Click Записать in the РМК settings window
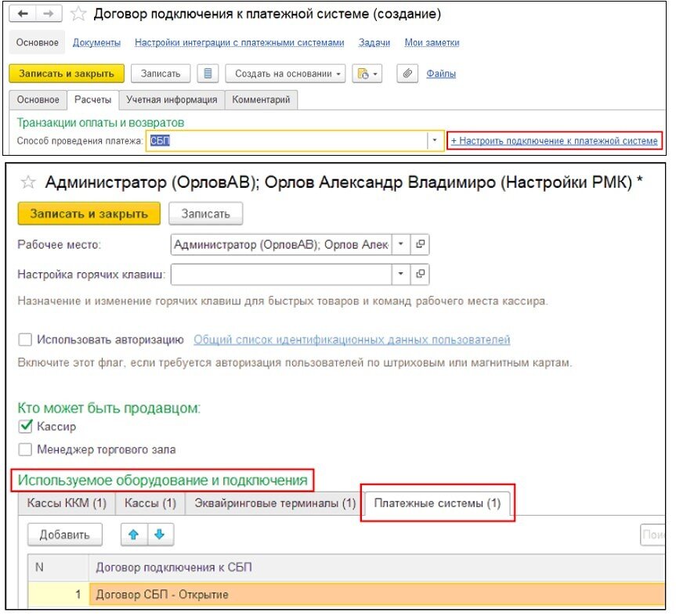The height and width of the screenshot is (616, 676). pyautogui.click(x=206, y=214)
